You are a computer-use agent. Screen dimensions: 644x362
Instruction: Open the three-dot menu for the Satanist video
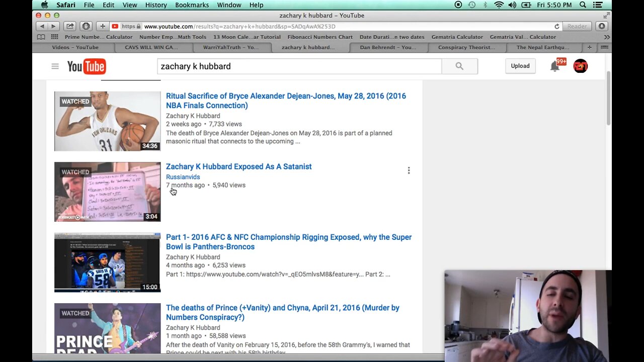coord(409,170)
